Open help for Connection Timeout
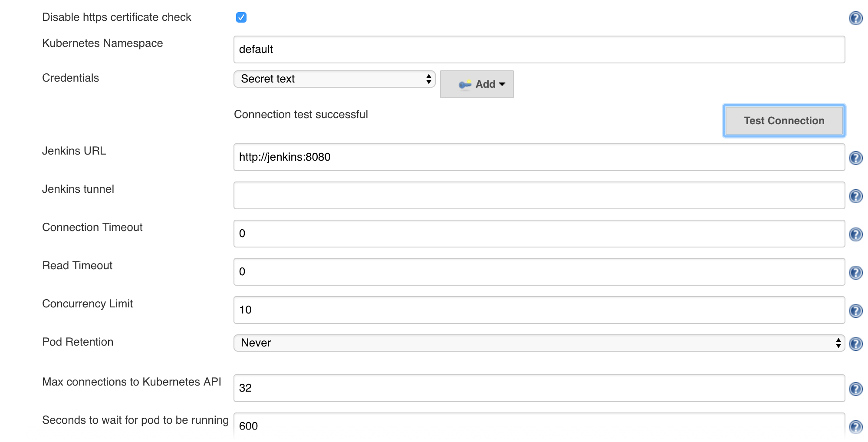 coord(855,234)
